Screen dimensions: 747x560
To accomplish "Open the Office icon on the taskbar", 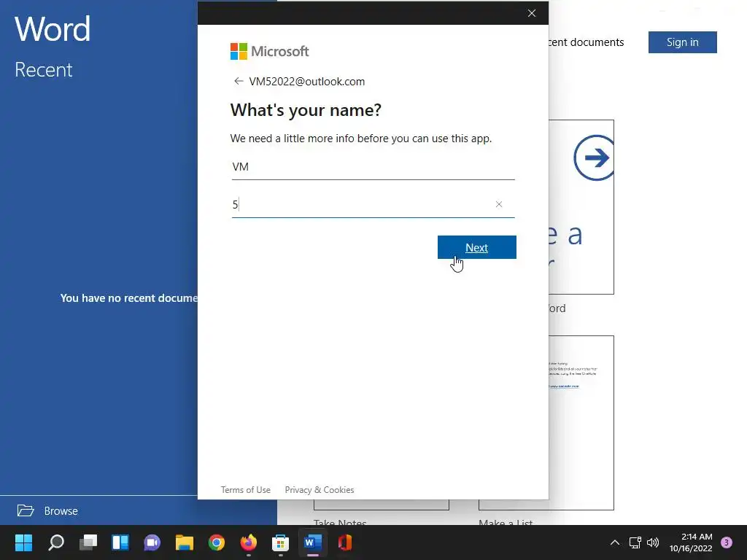I will [344, 542].
